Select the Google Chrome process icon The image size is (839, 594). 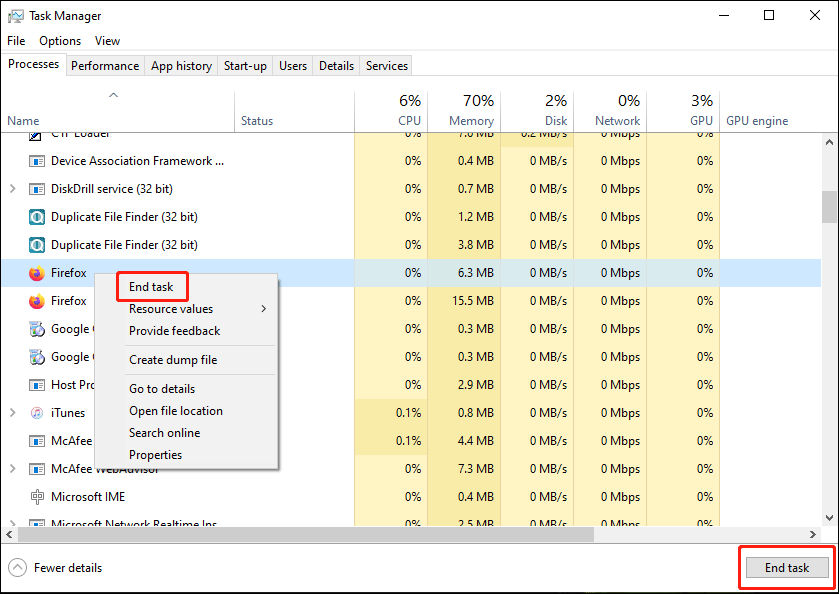[37, 328]
